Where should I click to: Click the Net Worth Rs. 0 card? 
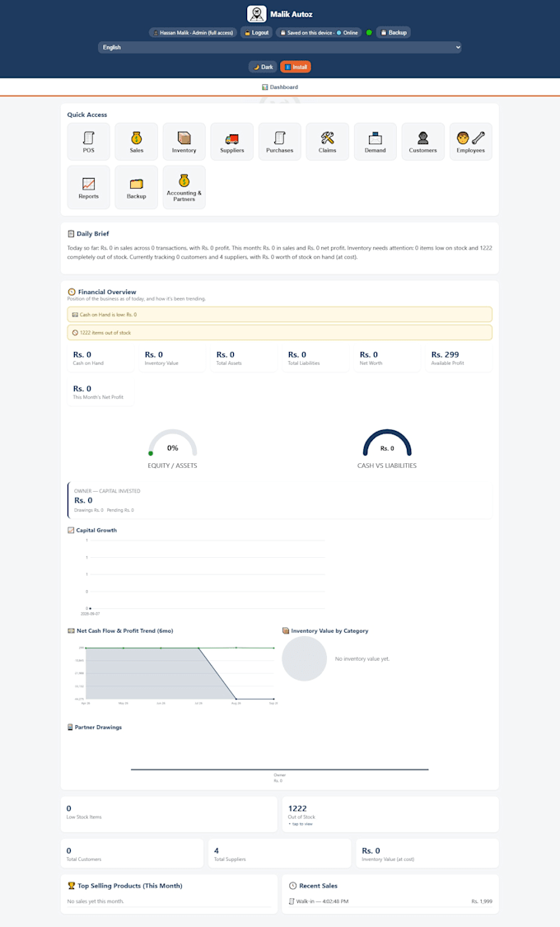pos(387,358)
